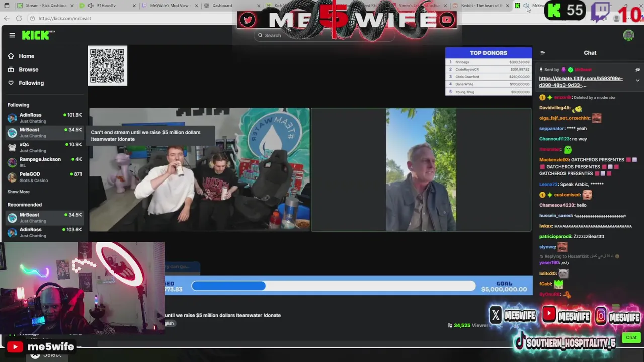Click 34,525 viewers count

(468, 325)
